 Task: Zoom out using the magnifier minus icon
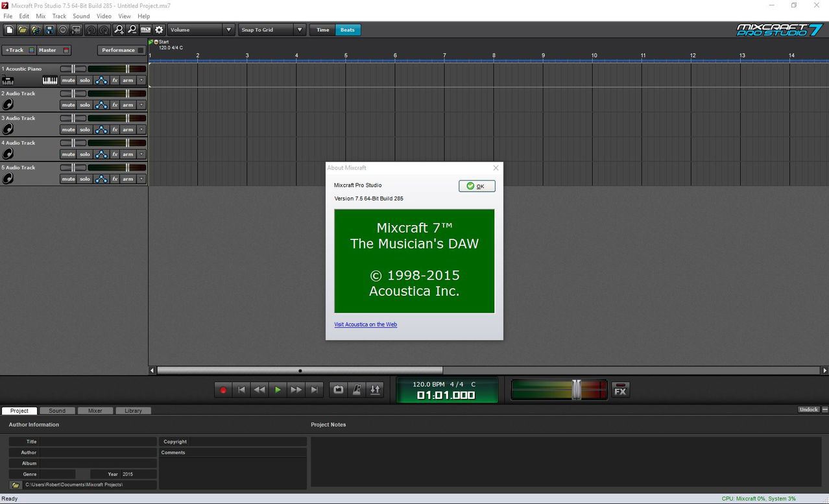coord(132,30)
